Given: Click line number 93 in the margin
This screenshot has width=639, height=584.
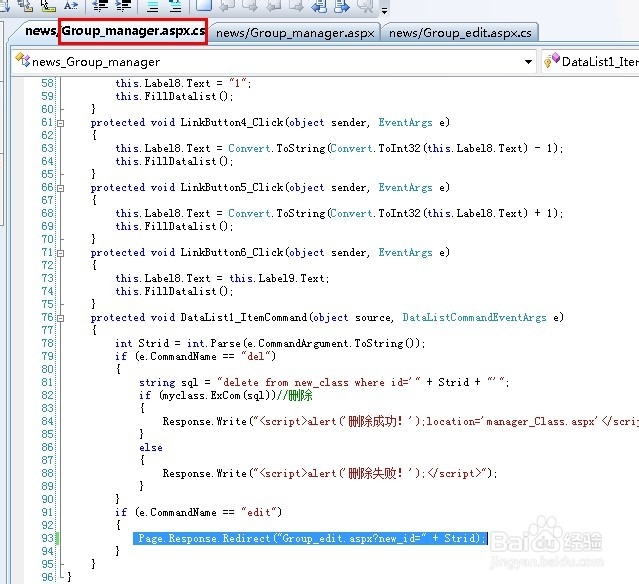Looking at the screenshot, I should pos(47,538).
